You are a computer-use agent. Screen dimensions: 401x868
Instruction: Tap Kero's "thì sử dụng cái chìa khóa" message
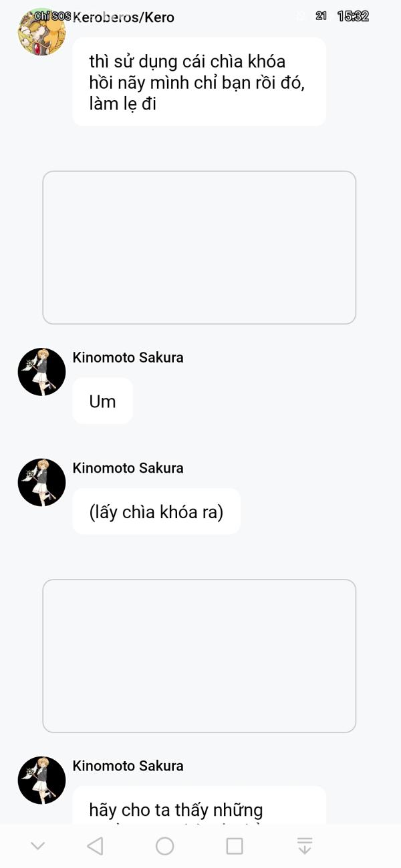(199, 81)
